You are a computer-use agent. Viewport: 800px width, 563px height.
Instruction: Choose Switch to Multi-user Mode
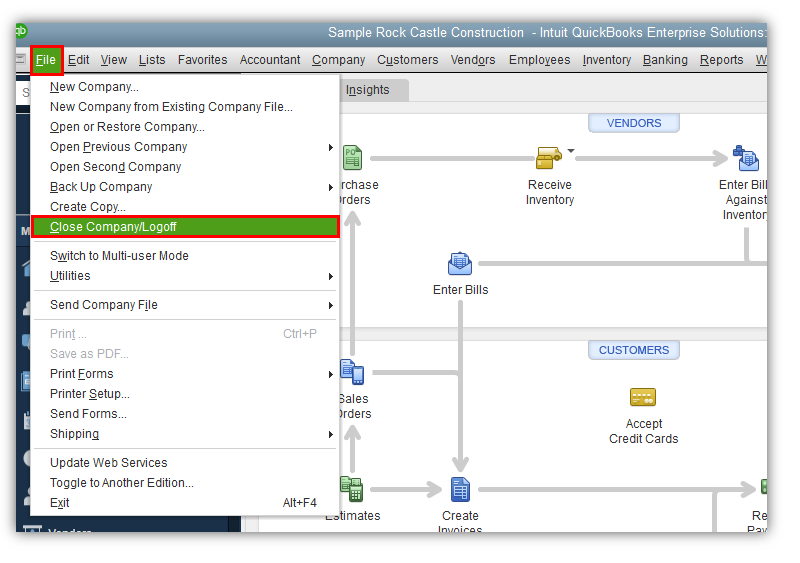[185, 256]
